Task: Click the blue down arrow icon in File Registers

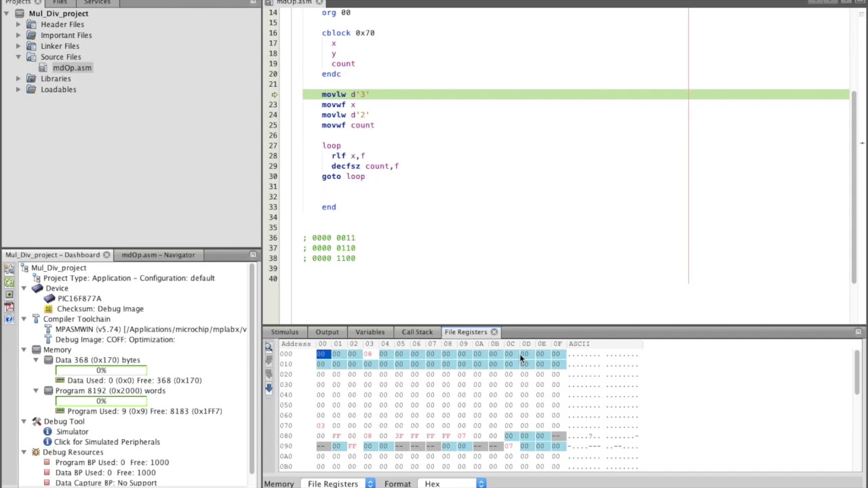Action: tap(269, 388)
